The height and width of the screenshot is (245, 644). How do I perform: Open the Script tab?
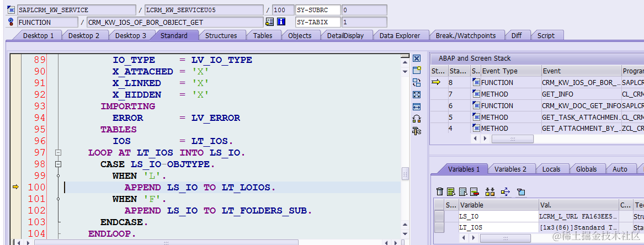pyautogui.click(x=546, y=36)
